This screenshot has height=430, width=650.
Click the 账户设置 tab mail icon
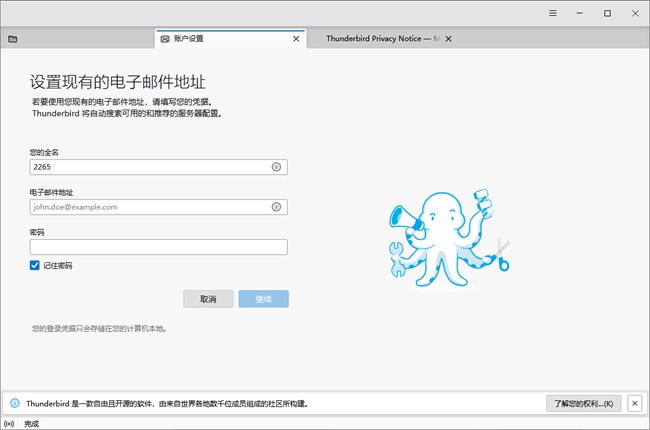pyautogui.click(x=165, y=39)
